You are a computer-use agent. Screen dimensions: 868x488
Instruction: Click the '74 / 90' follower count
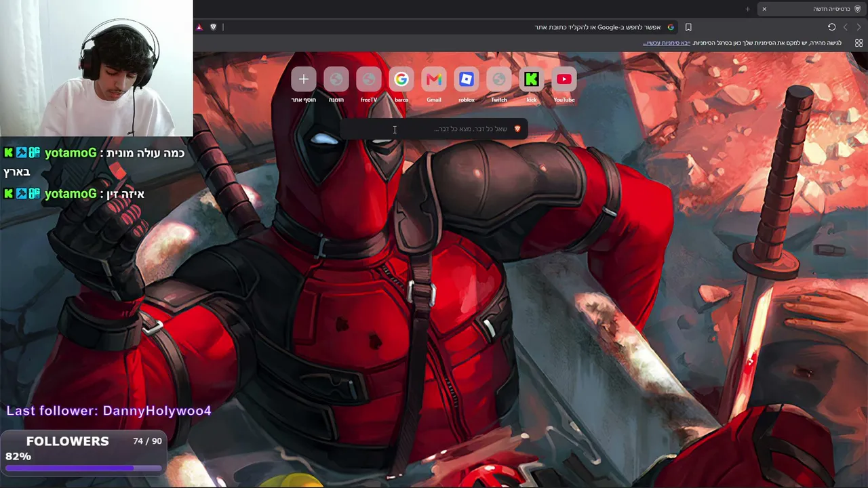[147, 441]
